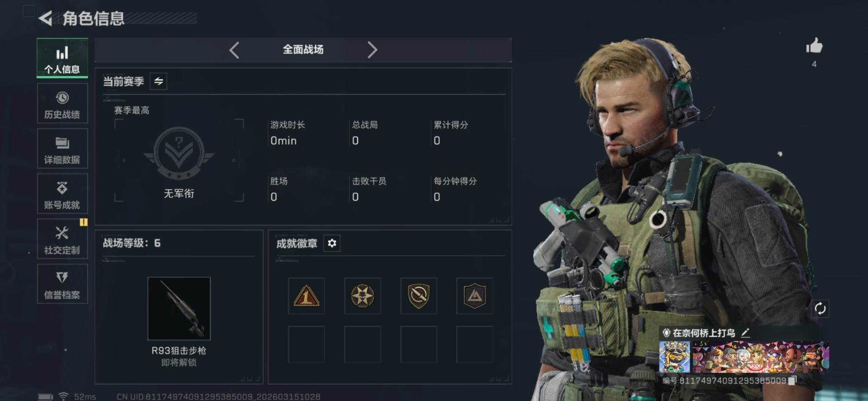
Task: Copy the player ID number
Action: 792,381
